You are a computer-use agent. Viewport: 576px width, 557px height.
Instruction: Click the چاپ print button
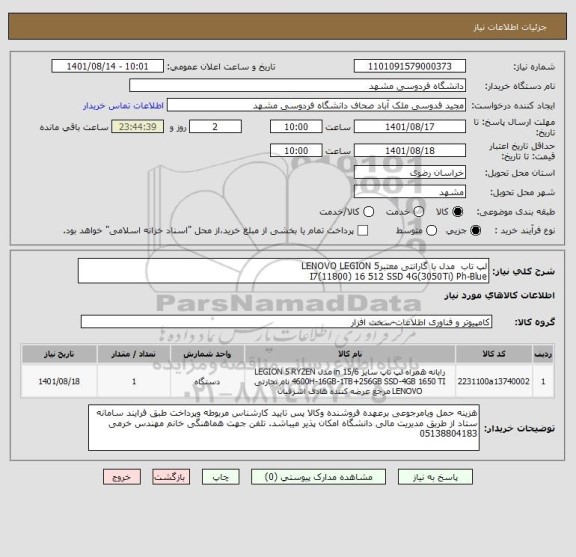(x=220, y=477)
